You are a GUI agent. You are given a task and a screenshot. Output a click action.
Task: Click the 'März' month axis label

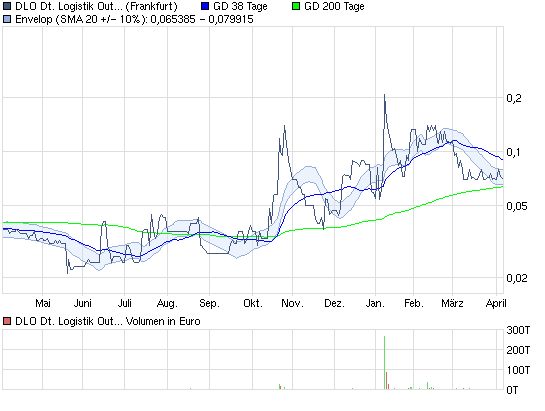tap(452, 303)
